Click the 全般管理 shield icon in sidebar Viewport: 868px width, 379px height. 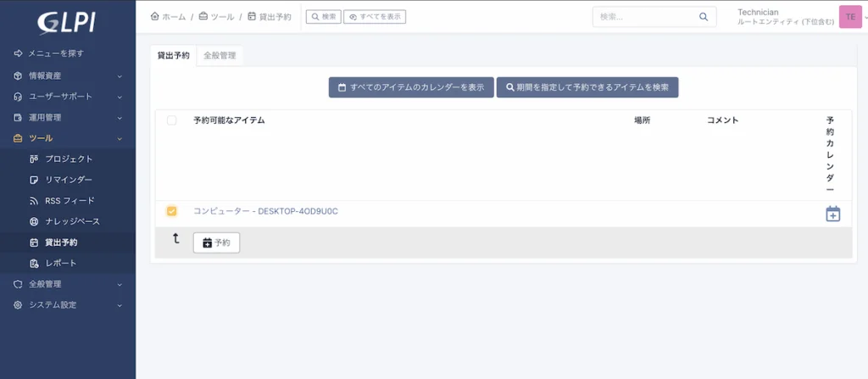click(18, 284)
